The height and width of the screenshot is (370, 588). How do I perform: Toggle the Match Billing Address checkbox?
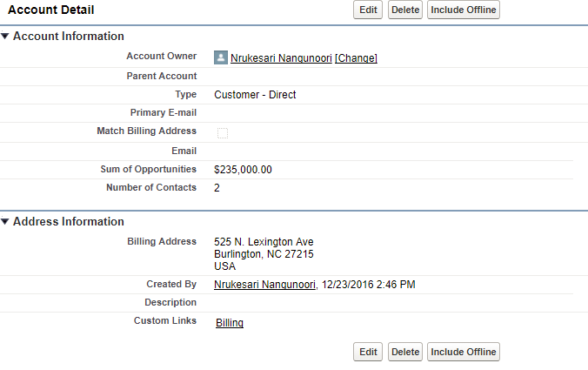pos(223,132)
